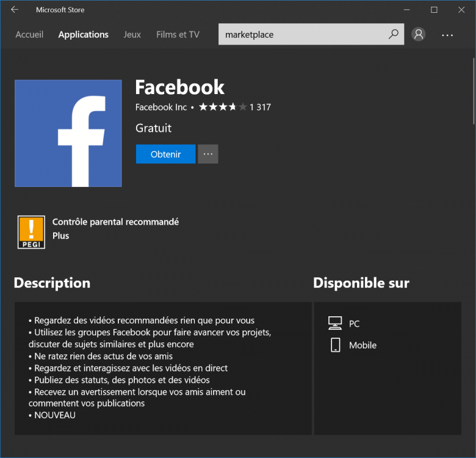Screen dimensions: 476x458
Task: Click the PEGI parental control badge
Action: pos(31,232)
